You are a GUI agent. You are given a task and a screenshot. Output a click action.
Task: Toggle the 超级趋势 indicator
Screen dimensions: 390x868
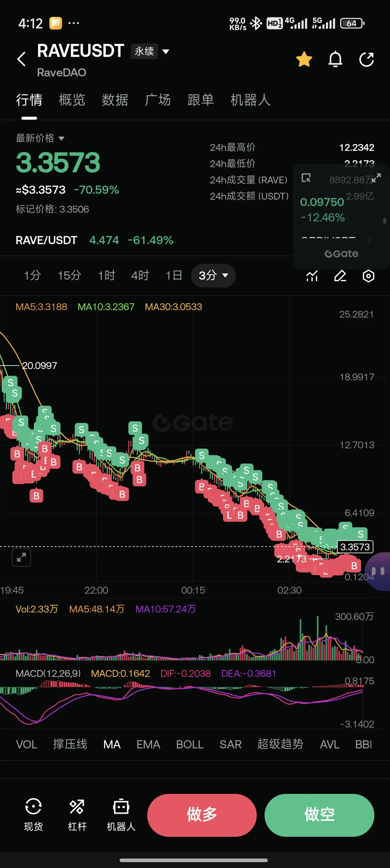click(x=280, y=744)
